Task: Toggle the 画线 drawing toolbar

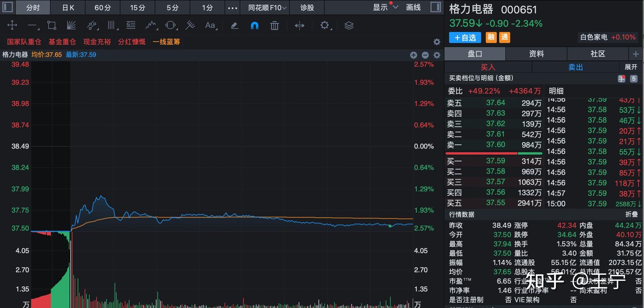Action: (413, 8)
